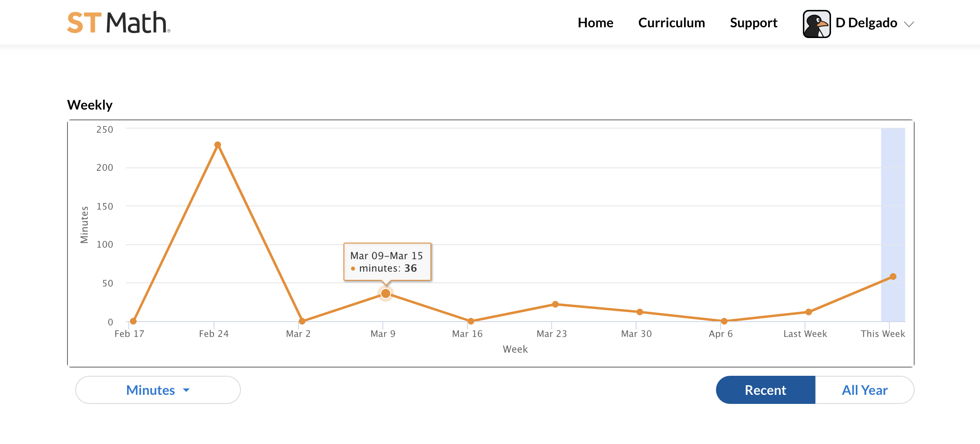Click the Last Week data point
Viewport: 980px width, 444px height.
(808, 312)
